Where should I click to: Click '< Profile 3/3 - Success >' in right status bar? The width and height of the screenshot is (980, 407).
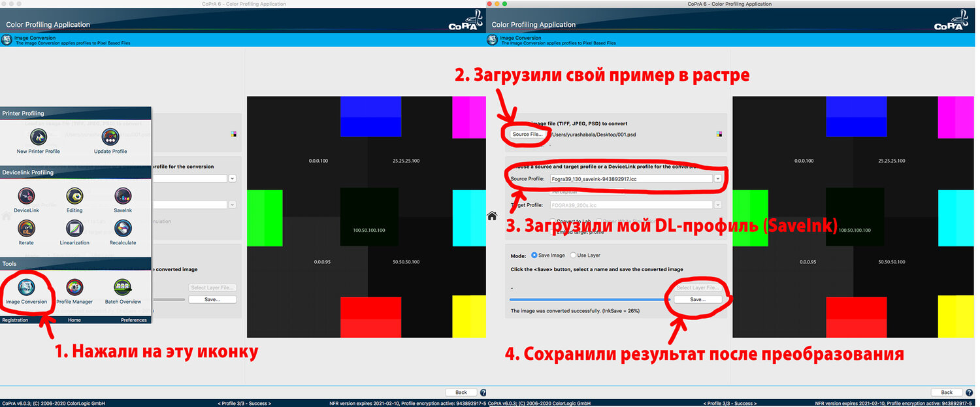(730, 403)
